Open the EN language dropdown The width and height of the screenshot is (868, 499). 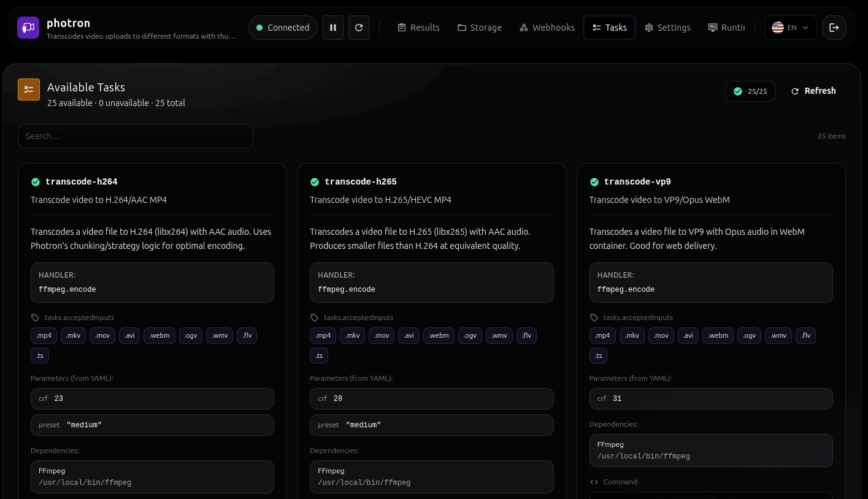pyautogui.click(x=791, y=28)
